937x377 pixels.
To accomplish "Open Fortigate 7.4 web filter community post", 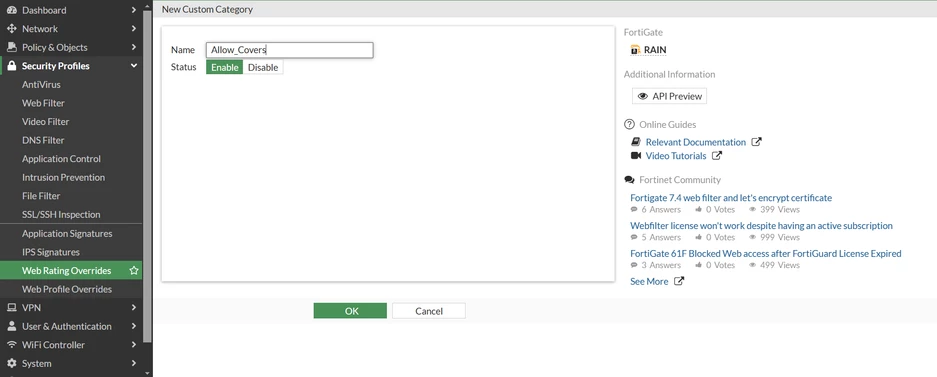I will pos(731,198).
